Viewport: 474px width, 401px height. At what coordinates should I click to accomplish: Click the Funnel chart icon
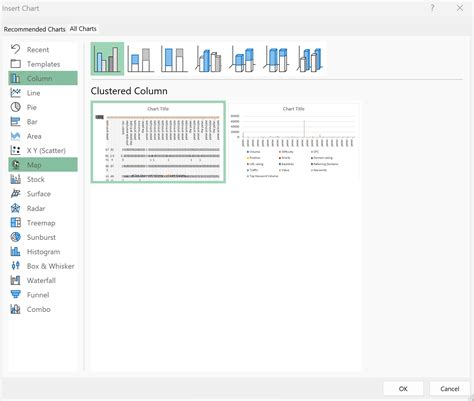pos(15,295)
